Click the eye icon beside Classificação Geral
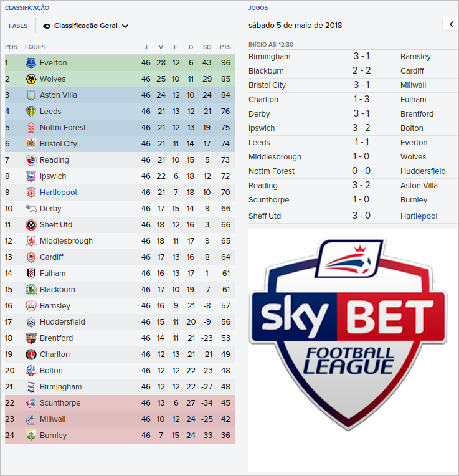Screen dimensions: 459x476 click(x=47, y=26)
